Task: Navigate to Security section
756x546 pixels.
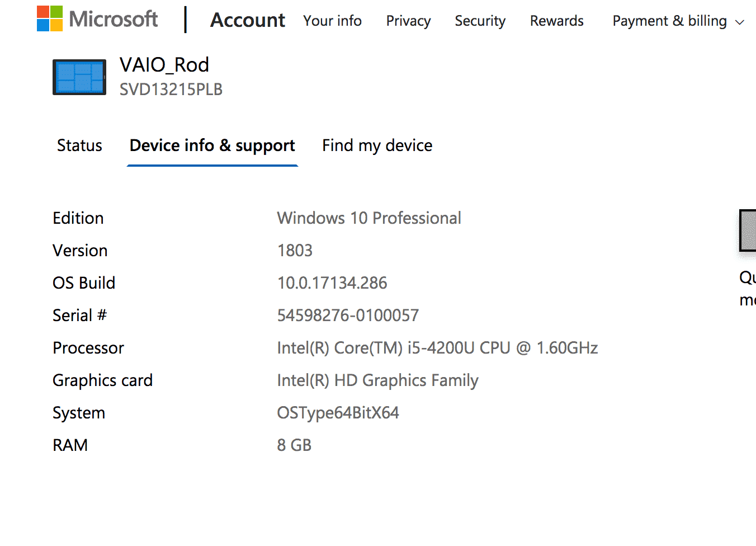Action: coord(480,21)
